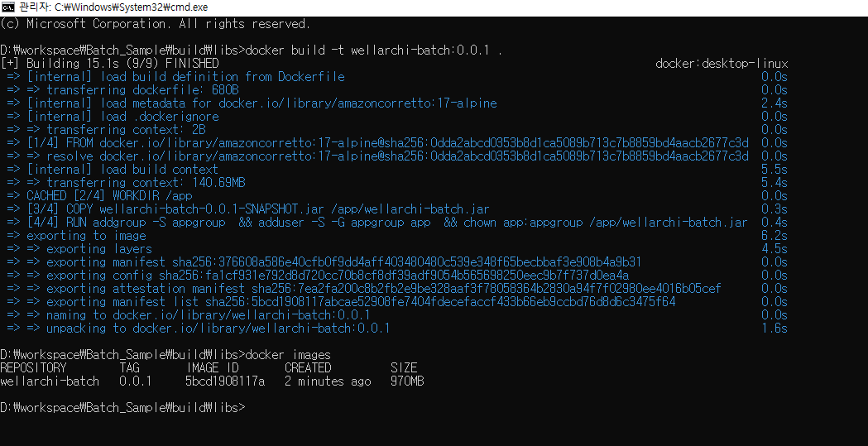Click the cmd.exe icon in the title bar
The height and width of the screenshot is (446, 868).
tap(8, 7)
